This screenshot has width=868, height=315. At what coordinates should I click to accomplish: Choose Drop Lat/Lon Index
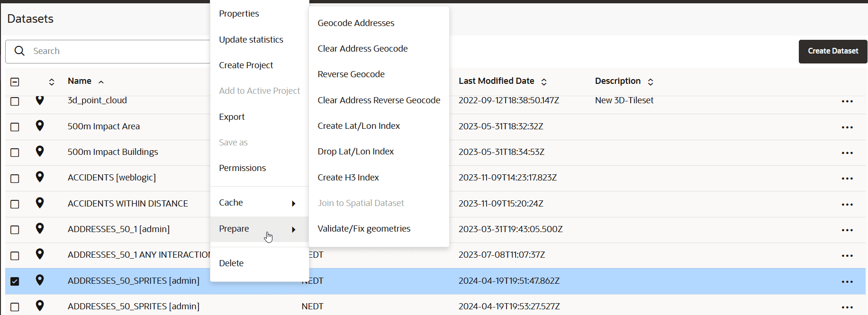pos(356,152)
